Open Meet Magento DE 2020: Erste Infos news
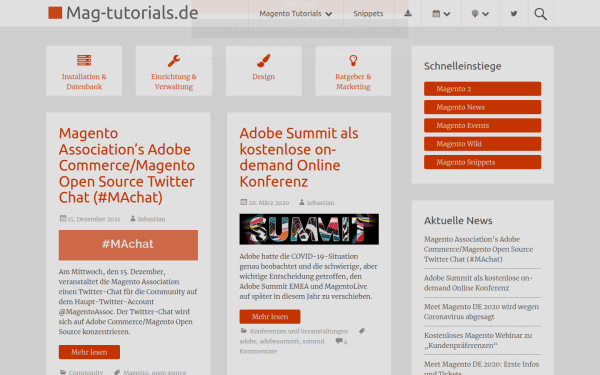Screen dimensions: 600x375 [x=481, y=367]
